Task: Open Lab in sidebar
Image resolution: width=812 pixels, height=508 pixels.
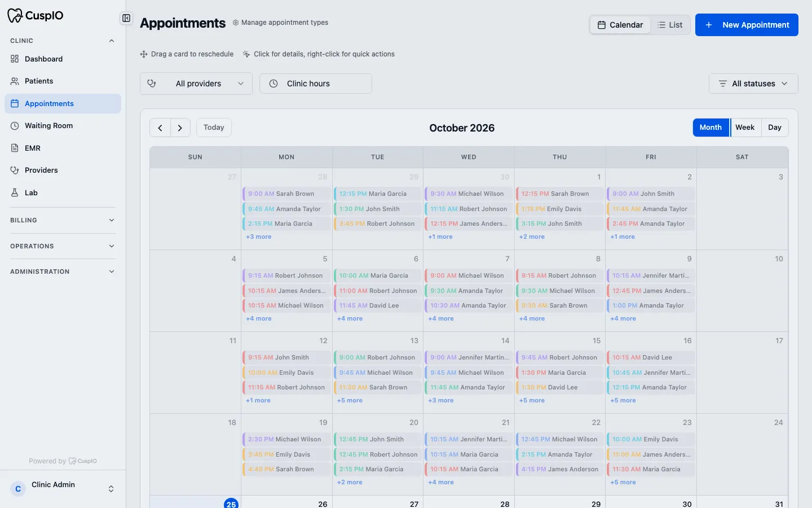Action: click(x=63, y=192)
